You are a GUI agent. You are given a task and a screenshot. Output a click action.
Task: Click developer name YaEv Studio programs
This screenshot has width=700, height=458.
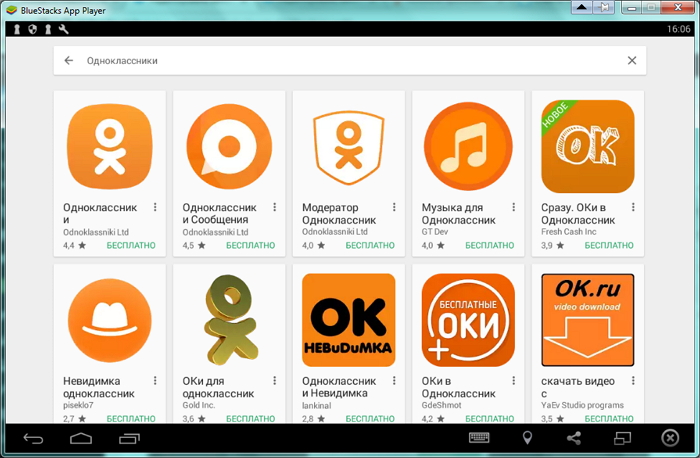coord(583,405)
